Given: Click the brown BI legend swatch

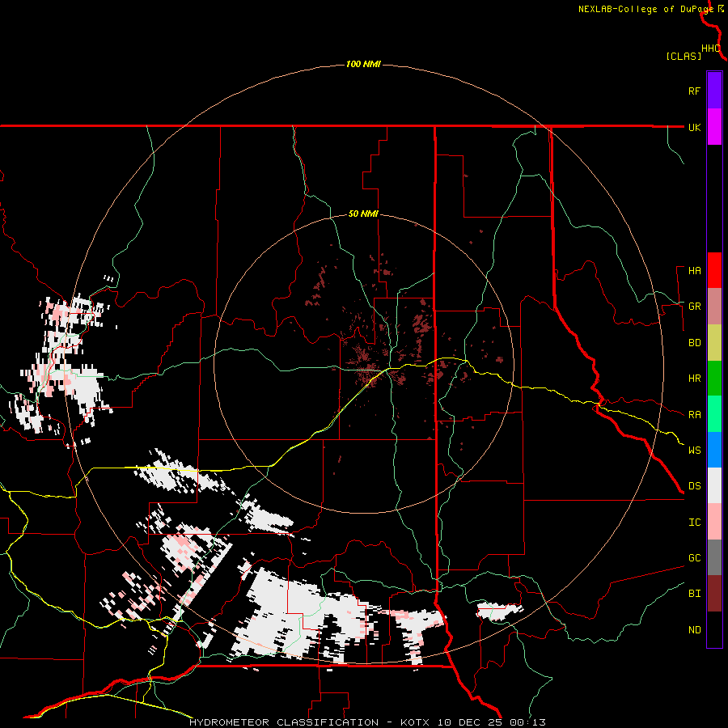Looking at the screenshot, I should (x=714, y=594).
